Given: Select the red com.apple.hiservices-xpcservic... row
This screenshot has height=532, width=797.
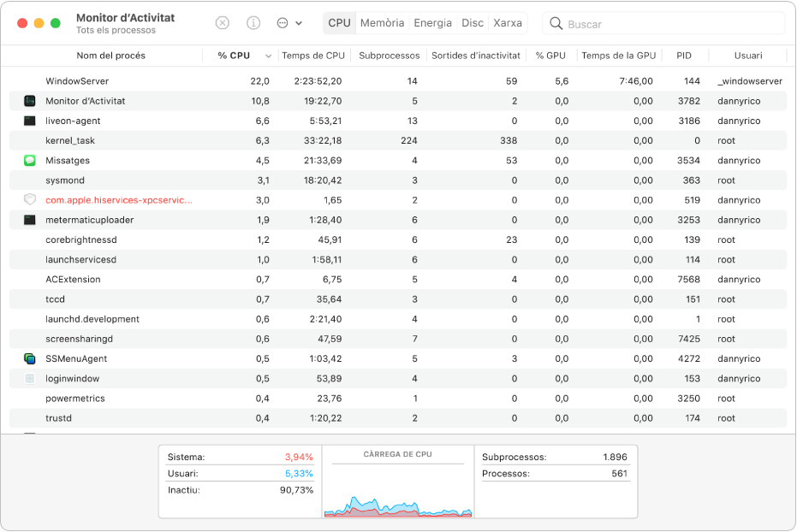Looking at the screenshot, I should pyautogui.click(x=398, y=200).
